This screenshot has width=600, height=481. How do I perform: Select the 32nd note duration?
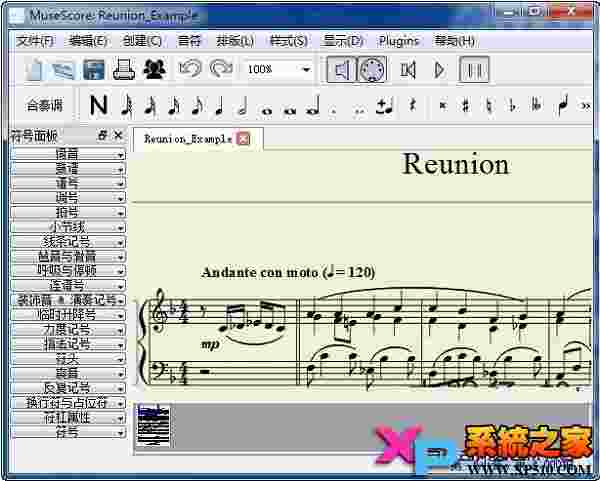[150, 104]
